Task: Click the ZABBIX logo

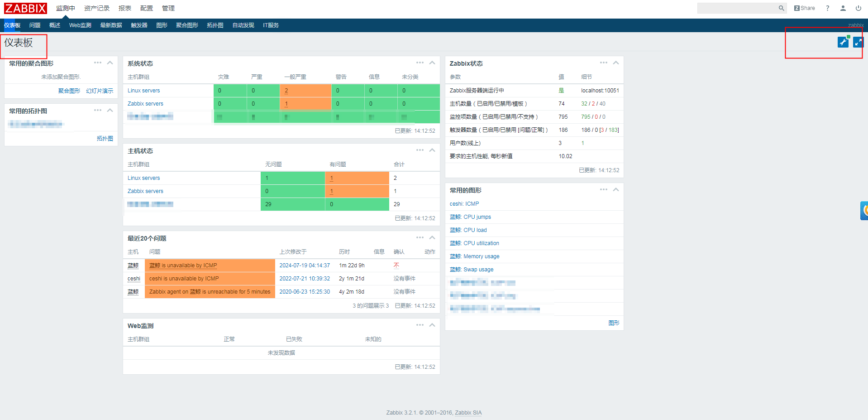Action: coord(25,8)
